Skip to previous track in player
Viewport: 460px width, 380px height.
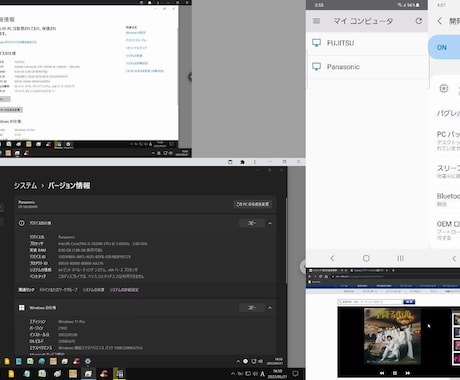(382, 373)
